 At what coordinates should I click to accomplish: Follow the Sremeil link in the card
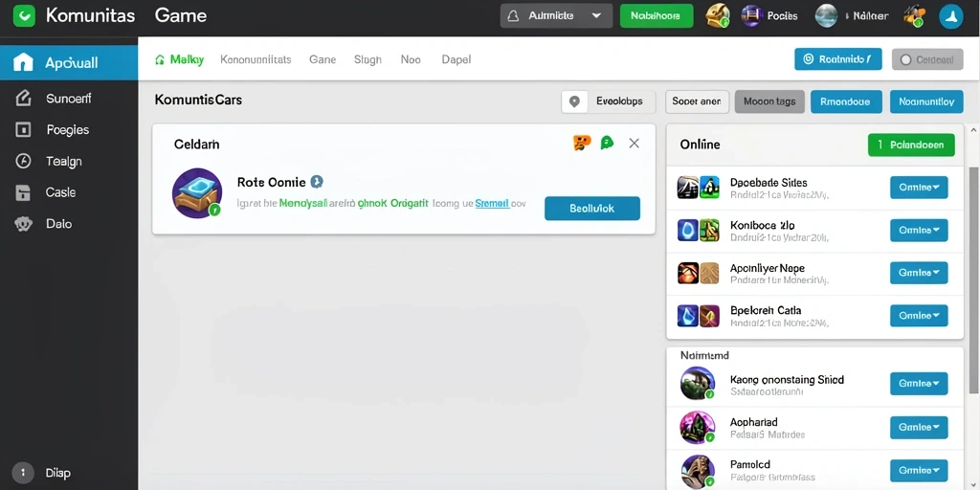coord(492,203)
